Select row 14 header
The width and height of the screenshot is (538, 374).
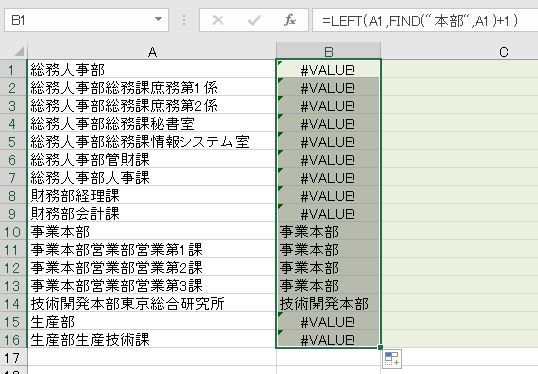pos(13,303)
